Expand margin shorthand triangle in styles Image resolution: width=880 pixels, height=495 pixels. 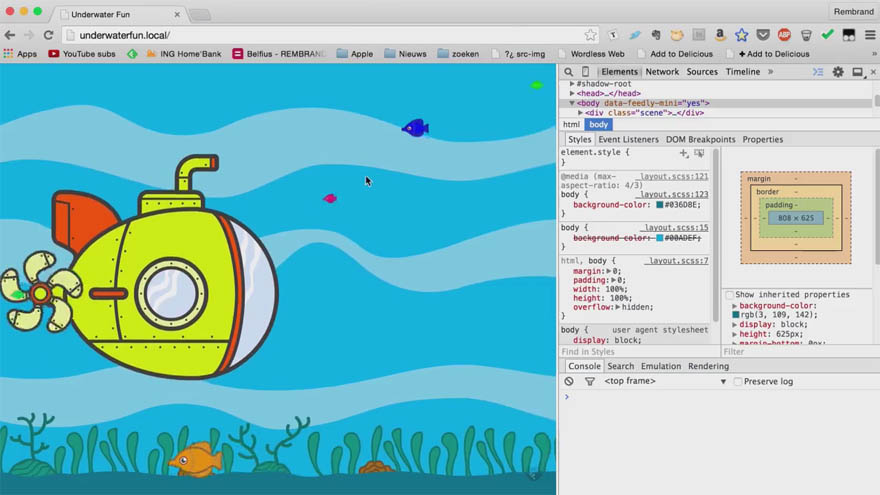608,271
